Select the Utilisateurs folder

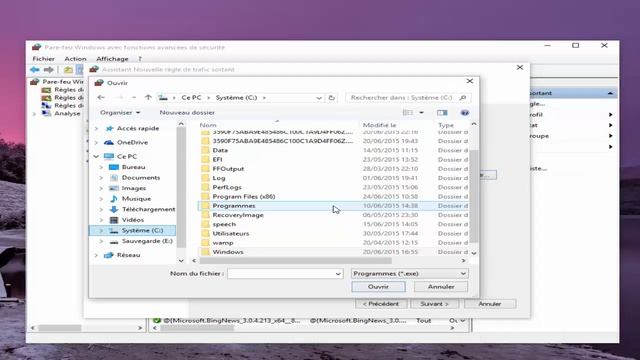[x=231, y=233]
